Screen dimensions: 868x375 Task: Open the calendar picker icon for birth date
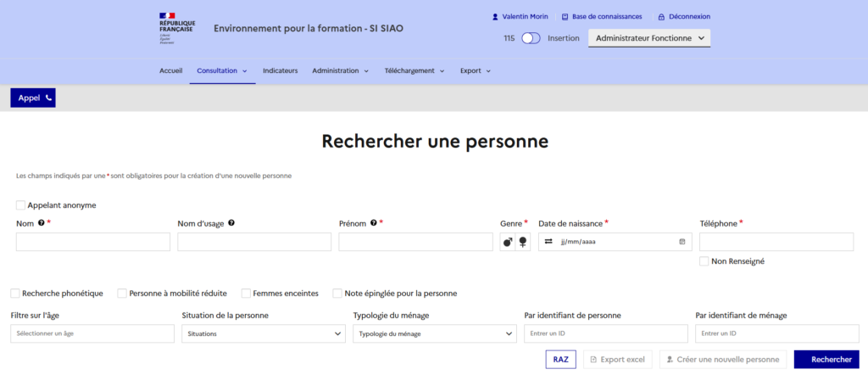682,242
